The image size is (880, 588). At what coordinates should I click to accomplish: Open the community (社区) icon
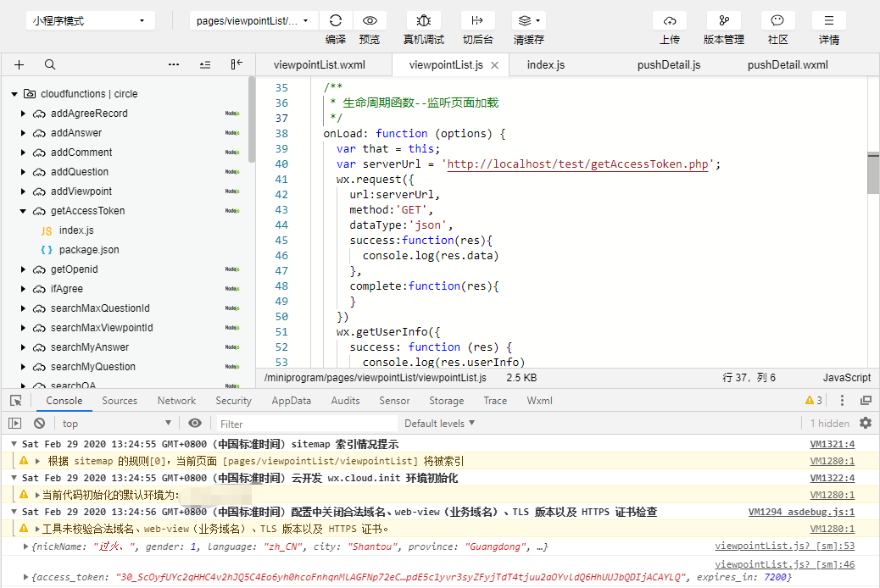(x=777, y=21)
